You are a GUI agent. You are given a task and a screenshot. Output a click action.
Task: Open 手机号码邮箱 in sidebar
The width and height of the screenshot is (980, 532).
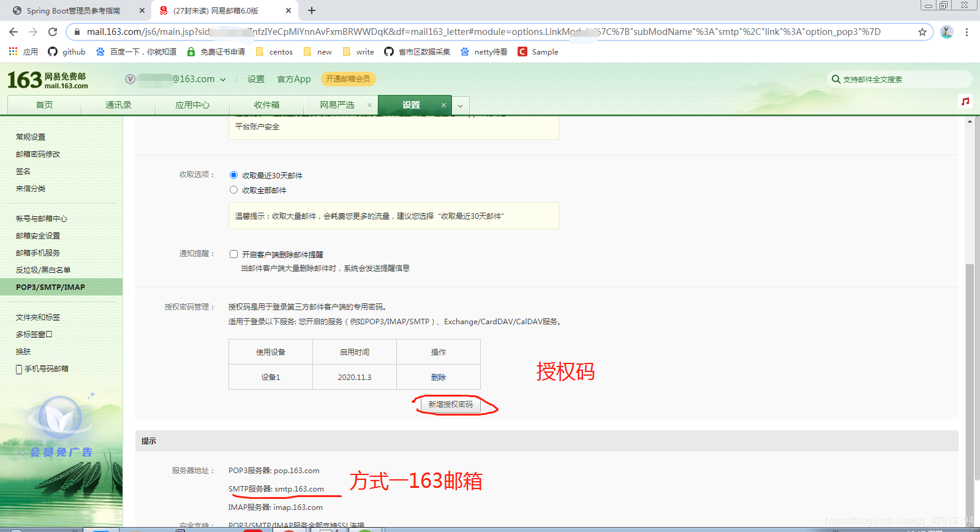[42, 368]
